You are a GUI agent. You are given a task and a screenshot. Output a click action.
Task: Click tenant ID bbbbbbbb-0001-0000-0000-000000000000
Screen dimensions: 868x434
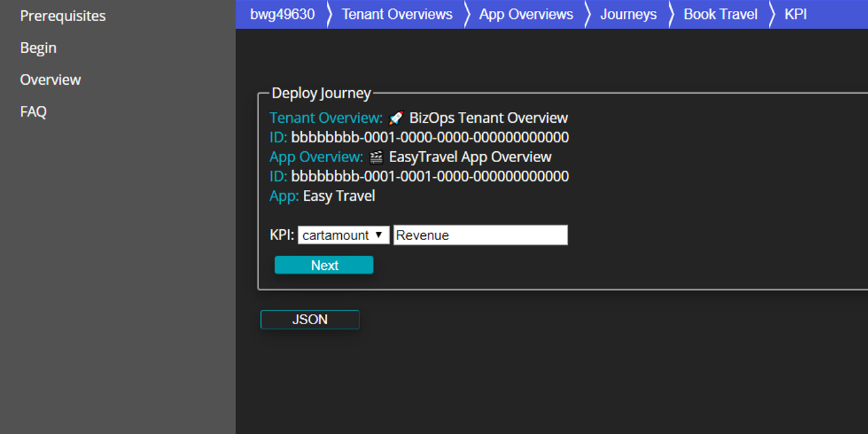[x=430, y=138]
